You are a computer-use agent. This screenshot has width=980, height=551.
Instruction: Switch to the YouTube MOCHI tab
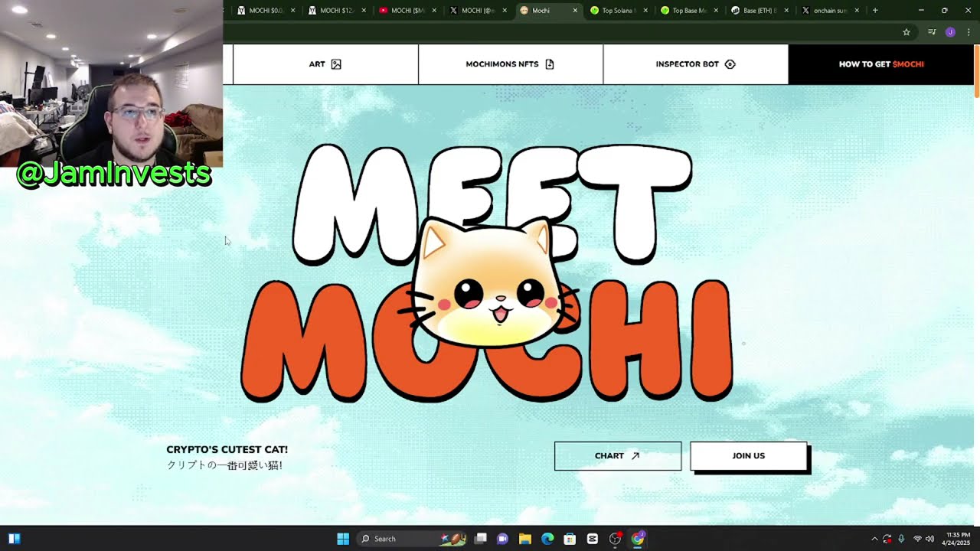click(x=406, y=11)
